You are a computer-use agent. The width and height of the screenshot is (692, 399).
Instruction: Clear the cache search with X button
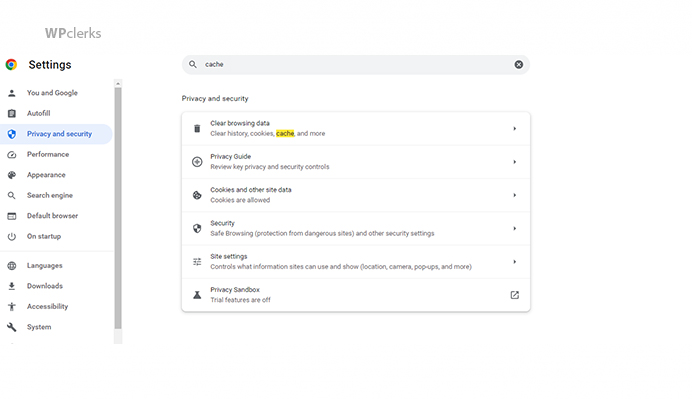[519, 64]
